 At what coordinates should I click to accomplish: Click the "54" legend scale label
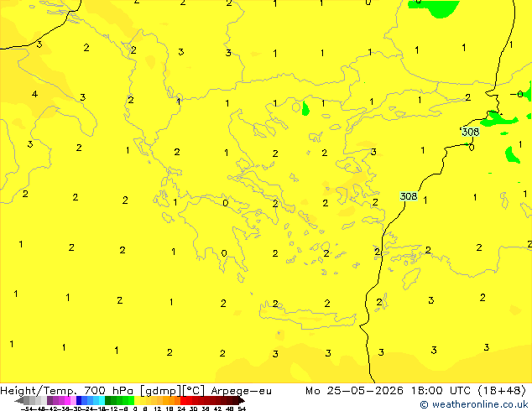[x=242, y=408]
